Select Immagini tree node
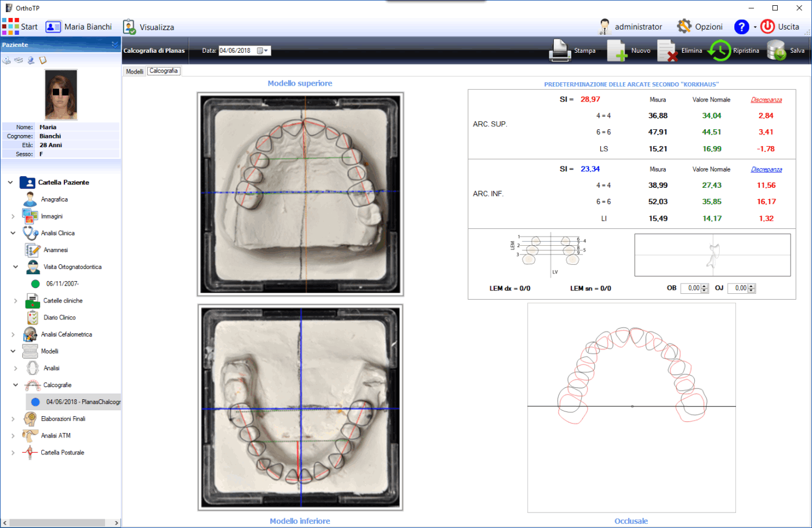The height and width of the screenshot is (528, 812). point(52,216)
